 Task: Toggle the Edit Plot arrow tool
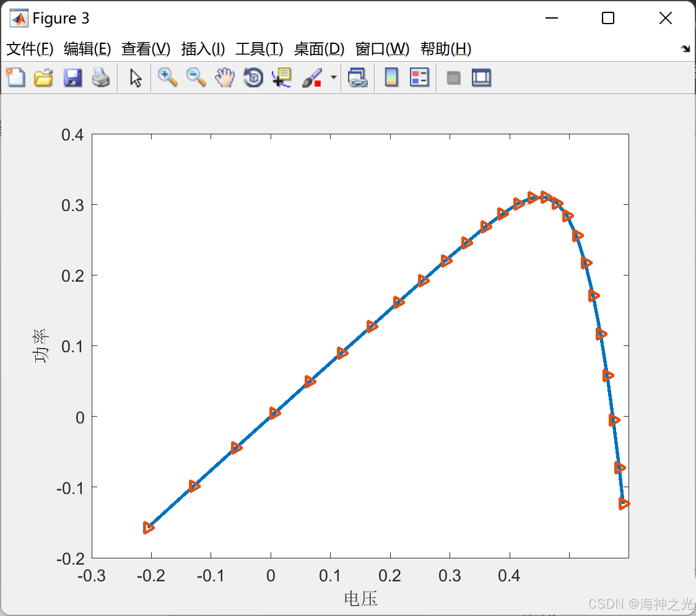point(136,78)
